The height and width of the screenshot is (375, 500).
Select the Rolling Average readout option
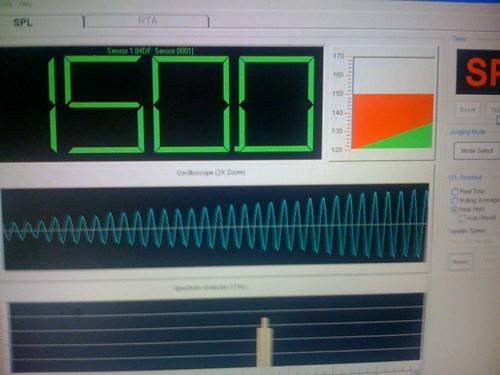(455, 200)
